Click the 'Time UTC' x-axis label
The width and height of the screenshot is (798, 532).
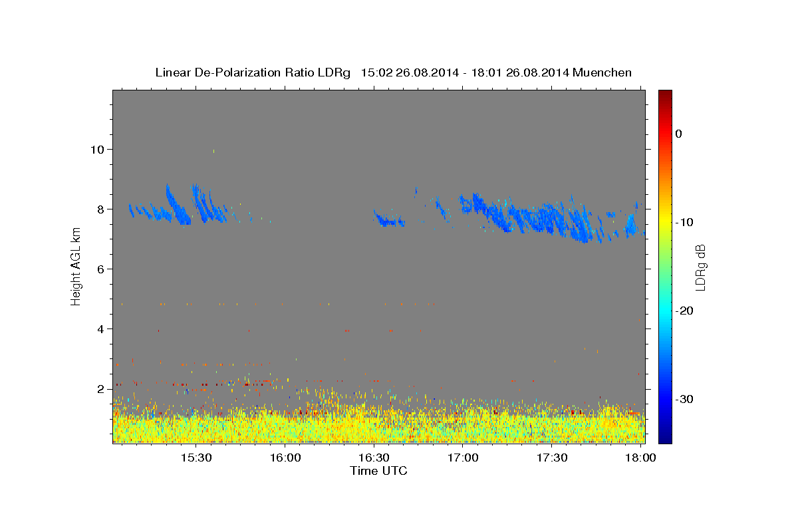[x=378, y=471]
